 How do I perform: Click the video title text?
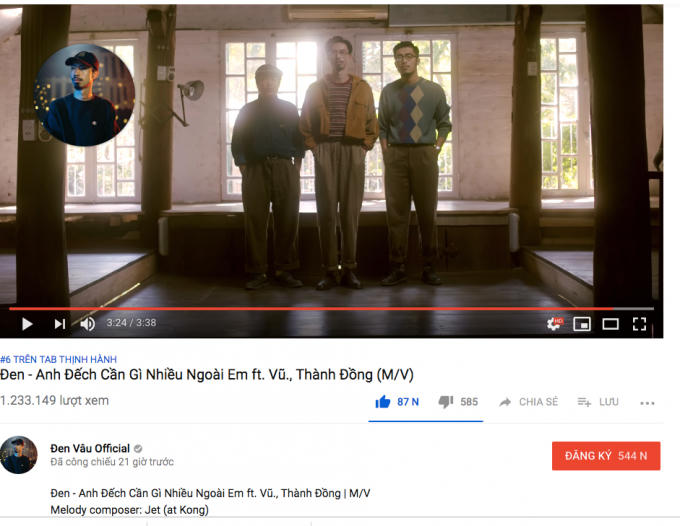coord(207,375)
